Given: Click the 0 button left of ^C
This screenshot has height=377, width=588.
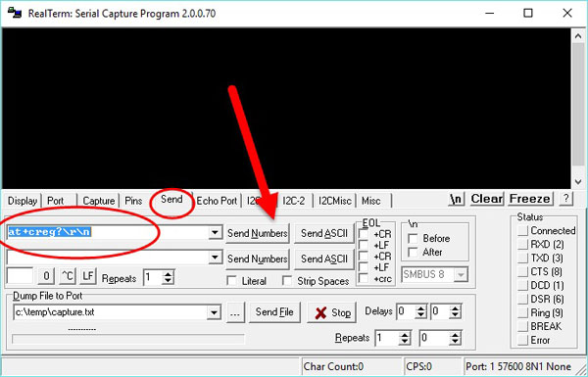Looking at the screenshot, I should [x=46, y=276].
